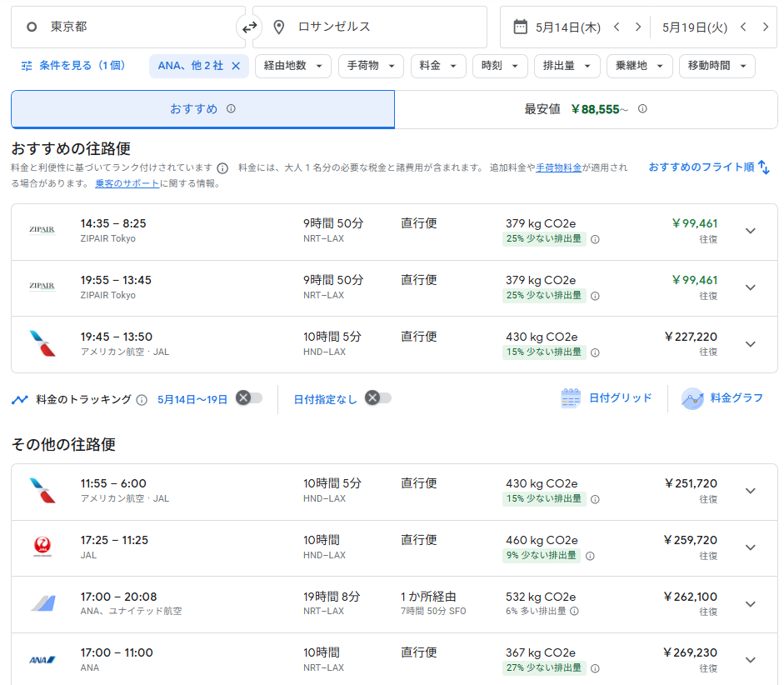This screenshot has height=685, width=784.
Task: Open the departure date calendar icon
Action: 519,27
